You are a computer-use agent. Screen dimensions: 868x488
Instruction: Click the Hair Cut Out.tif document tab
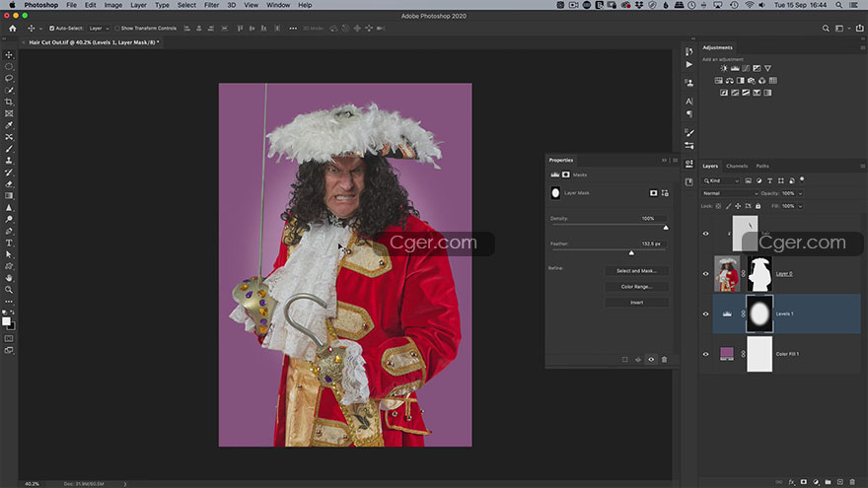[94, 42]
